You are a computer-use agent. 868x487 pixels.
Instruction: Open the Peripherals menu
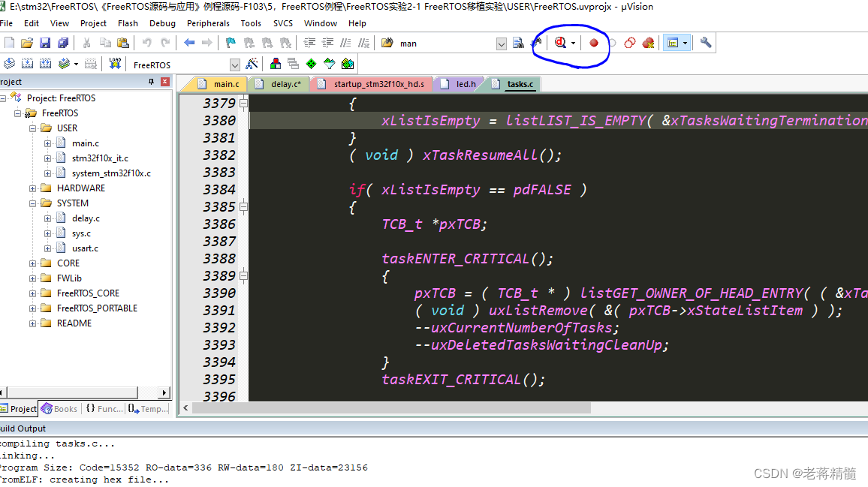(x=208, y=23)
